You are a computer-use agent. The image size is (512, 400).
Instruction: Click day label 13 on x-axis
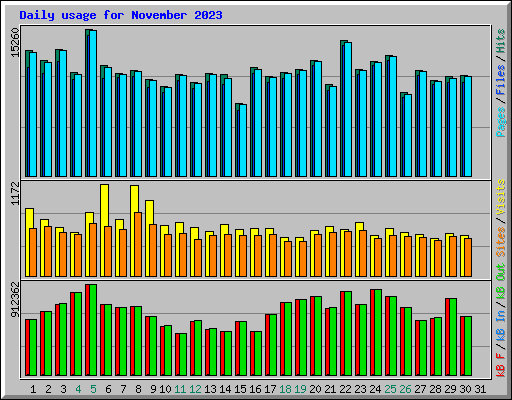coord(210,389)
